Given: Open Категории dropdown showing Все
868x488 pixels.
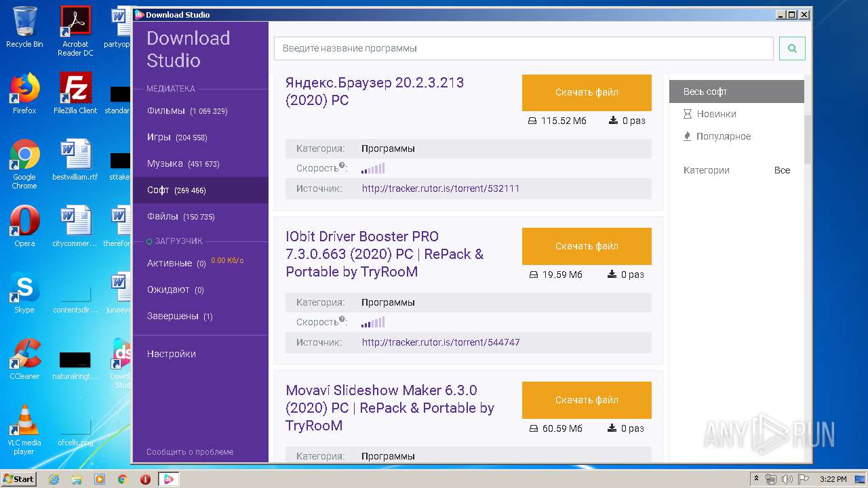Looking at the screenshot, I should tap(736, 170).
